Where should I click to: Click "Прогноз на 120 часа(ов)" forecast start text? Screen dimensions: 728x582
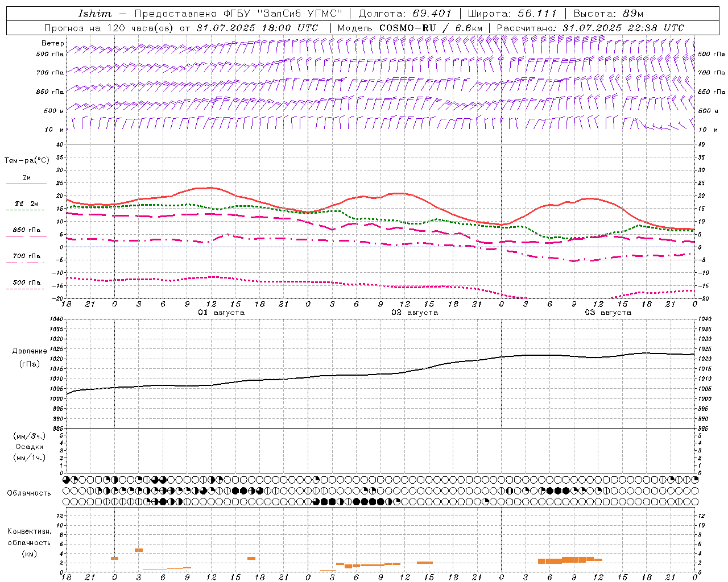(x=110, y=28)
